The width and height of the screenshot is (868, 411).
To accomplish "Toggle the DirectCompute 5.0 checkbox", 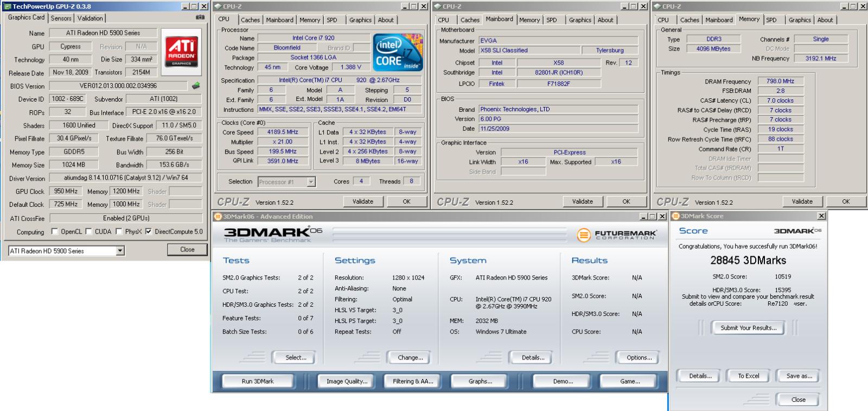I will point(148,231).
